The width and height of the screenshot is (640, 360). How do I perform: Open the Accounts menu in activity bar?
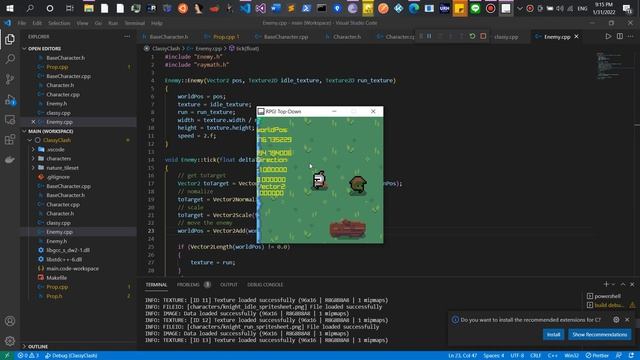coord(10,321)
